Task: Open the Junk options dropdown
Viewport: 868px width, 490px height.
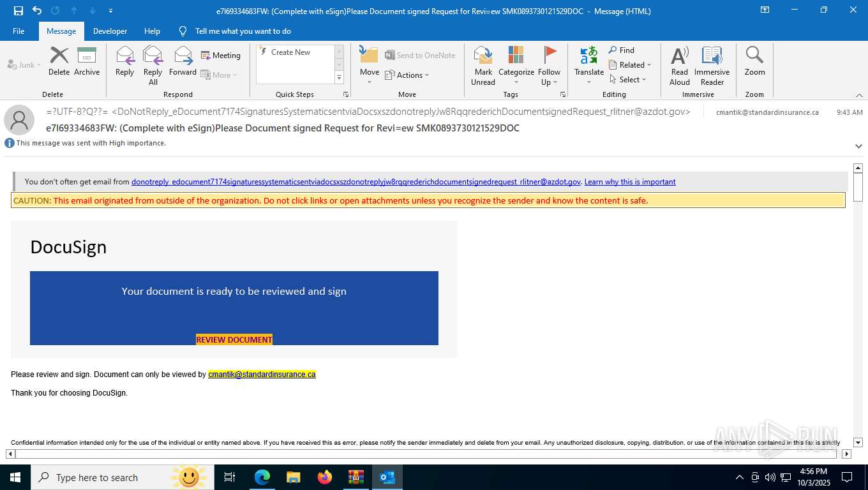Action: pyautogui.click(x=24, y=65)
